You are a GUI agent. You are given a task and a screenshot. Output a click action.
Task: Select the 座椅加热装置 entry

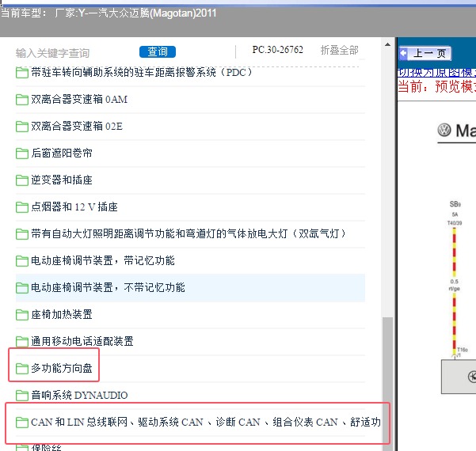click(x=62, y=315)
